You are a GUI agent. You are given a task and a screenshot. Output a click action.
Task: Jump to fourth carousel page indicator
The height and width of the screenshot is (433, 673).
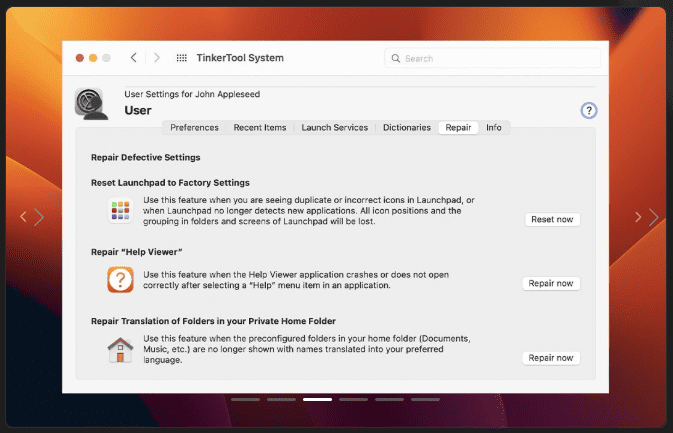tap(354, 400)
